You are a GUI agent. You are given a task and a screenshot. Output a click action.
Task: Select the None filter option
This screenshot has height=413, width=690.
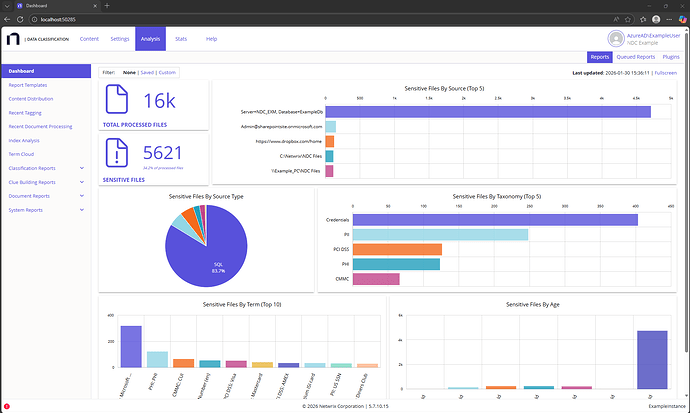(129, 72)
